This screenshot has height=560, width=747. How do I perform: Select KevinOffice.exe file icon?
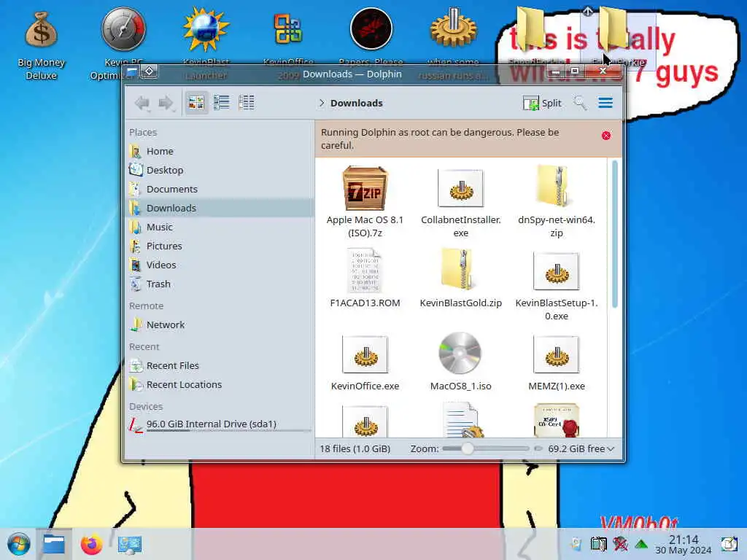tap(365, 354)
